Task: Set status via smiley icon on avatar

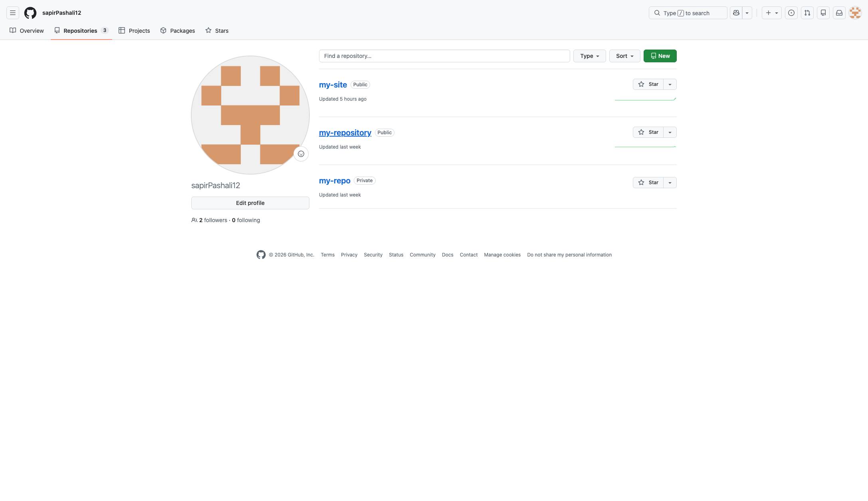Action: tap(301, 154)
